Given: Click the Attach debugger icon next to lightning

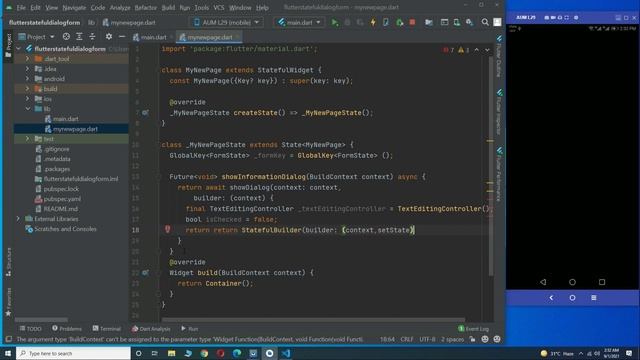Looking at the screenshot, I should [x=386, y=22].
